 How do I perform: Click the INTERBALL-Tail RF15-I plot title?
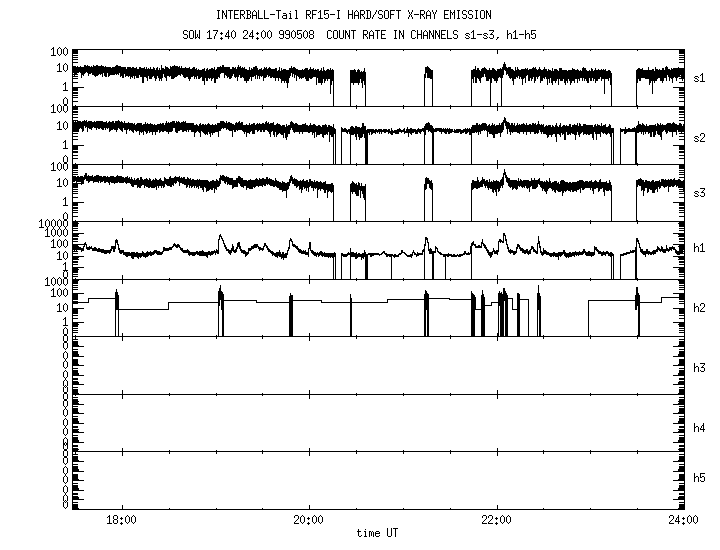click(x=354, y=15)
